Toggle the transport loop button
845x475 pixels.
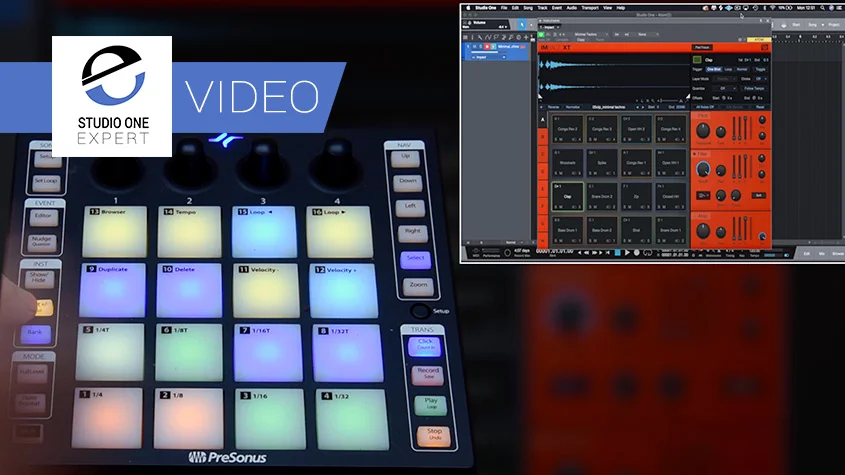[x=647, y=252]
